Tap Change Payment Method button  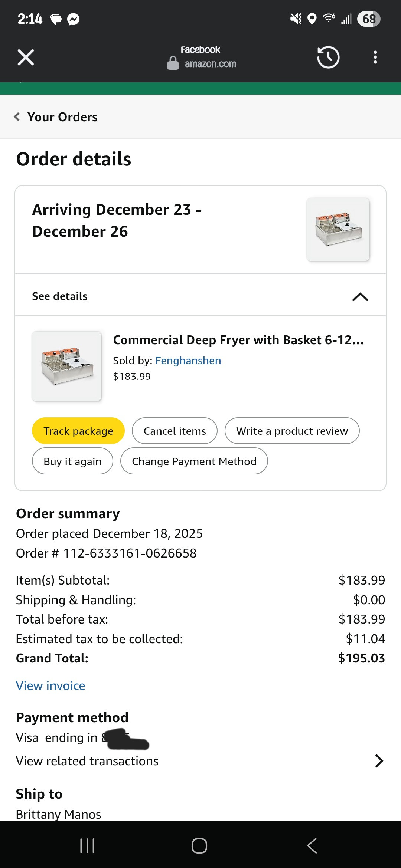(194, 461)
